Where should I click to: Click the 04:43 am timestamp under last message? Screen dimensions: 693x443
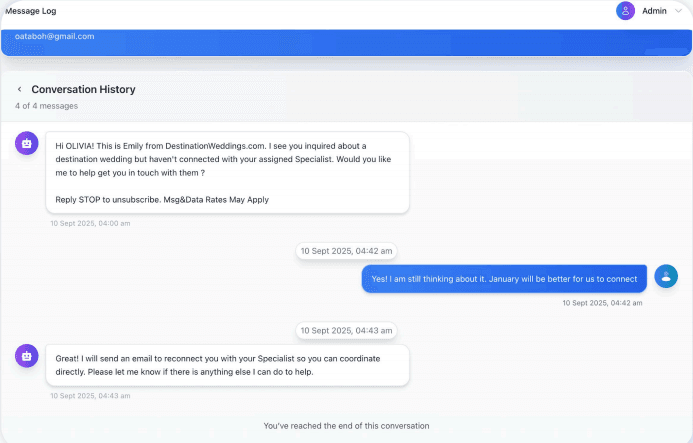90,396
